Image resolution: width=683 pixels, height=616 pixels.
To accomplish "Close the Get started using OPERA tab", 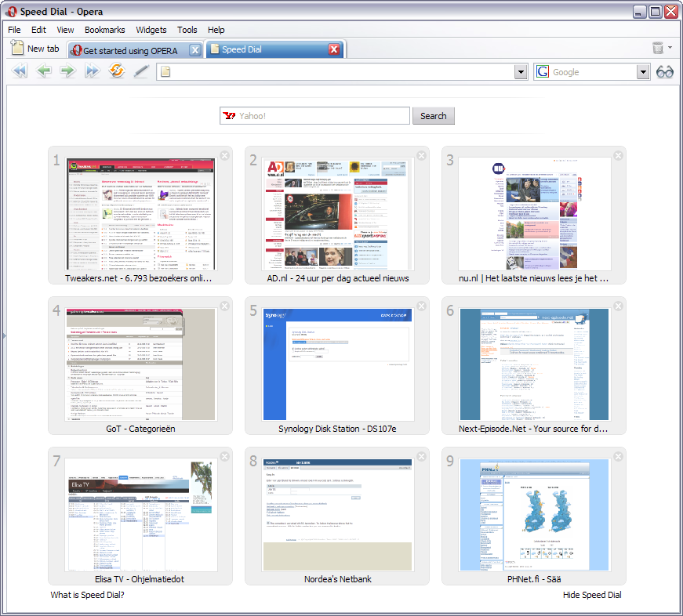I will [195, 50].
